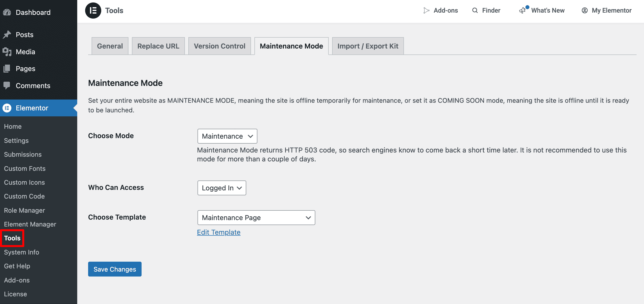Select Tools in the Elementor submenu
Viewport: 644px width, 304px height.
(x=12, y=238)
